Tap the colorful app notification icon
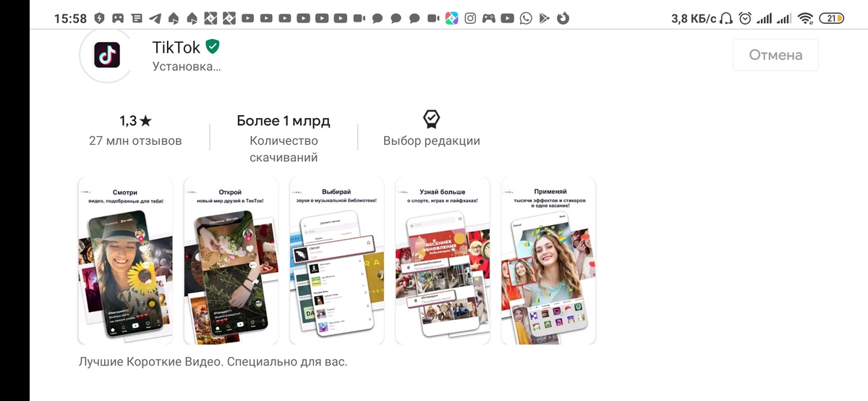Viewport: 868px width, 401px height. (x=451, y=18)
